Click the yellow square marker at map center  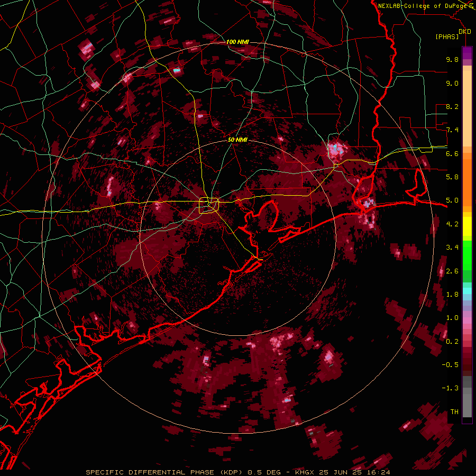click(209, 205)
